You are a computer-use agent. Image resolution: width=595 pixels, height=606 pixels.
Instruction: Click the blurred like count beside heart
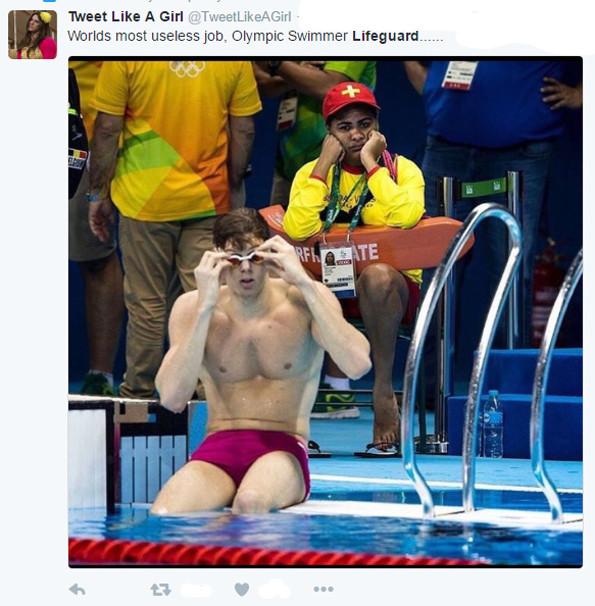point(274,589)
